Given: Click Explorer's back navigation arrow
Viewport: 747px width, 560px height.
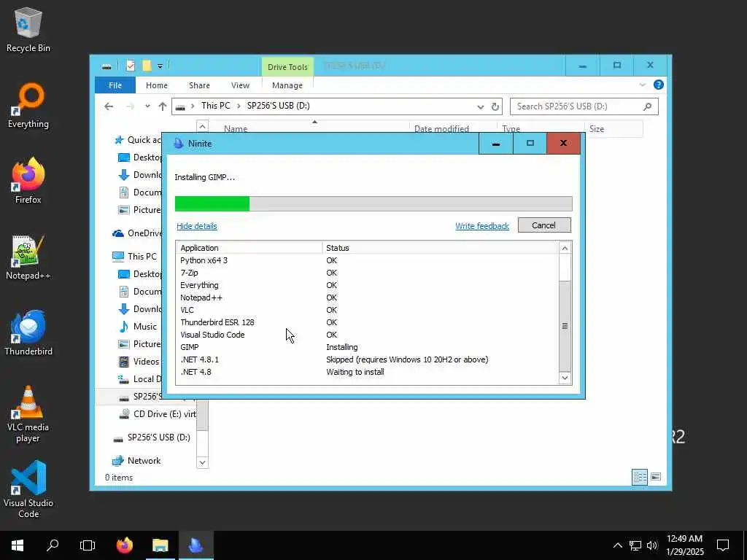Looking at the screenshot, I should (109, 106).
